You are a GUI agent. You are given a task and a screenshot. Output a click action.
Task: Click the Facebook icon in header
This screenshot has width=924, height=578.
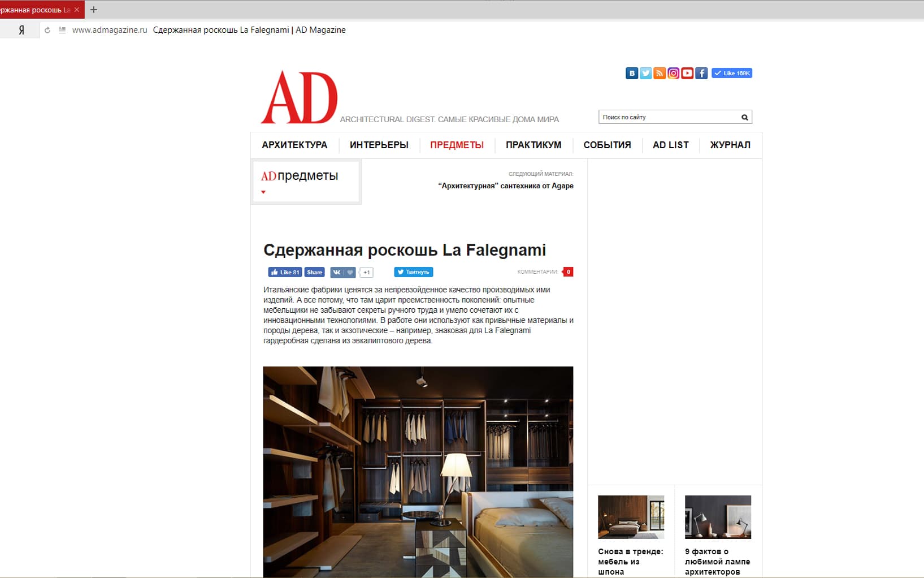pyautogui.click(x=701, y=74)
